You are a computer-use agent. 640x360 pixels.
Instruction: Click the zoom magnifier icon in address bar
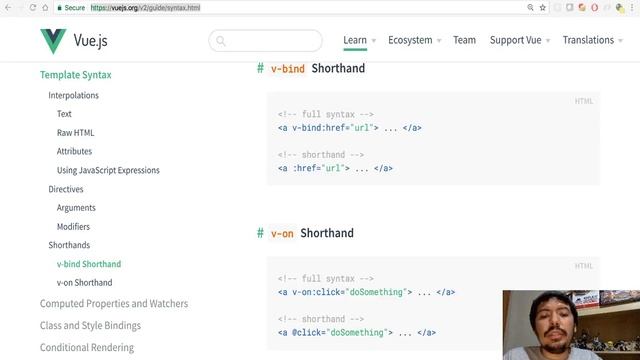pos(530,7)
